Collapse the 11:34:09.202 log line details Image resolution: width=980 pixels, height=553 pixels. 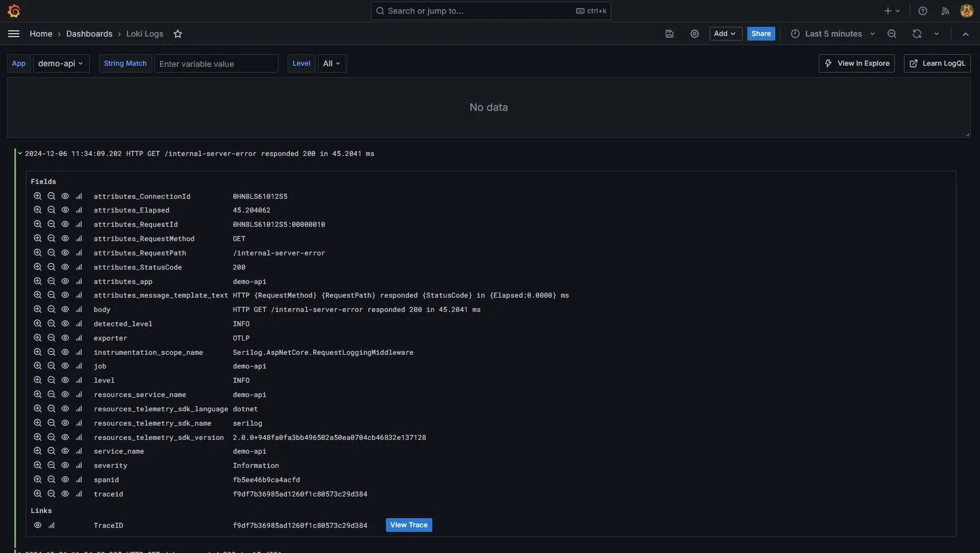(20, 153)
